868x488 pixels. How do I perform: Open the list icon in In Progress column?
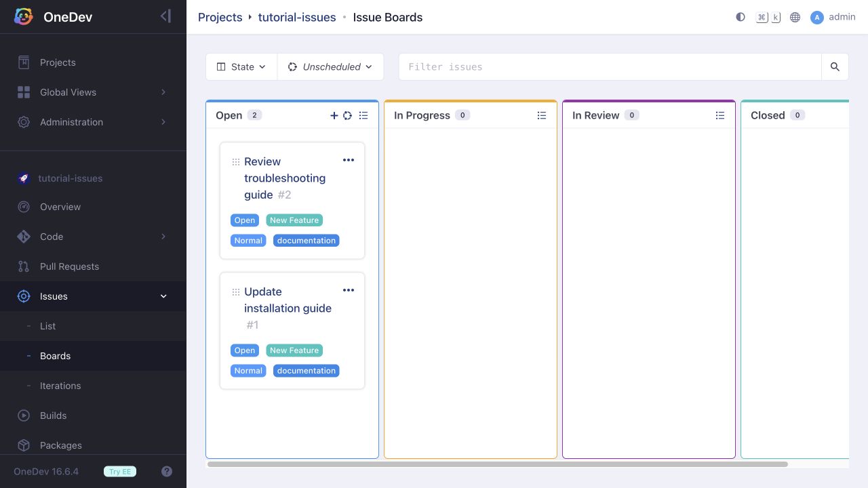click(542, 115)
